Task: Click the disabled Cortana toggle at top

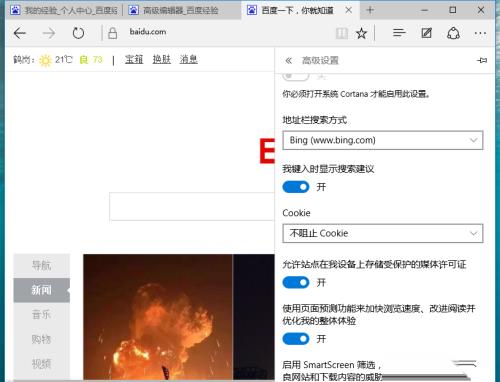Action: click(296, 76)
